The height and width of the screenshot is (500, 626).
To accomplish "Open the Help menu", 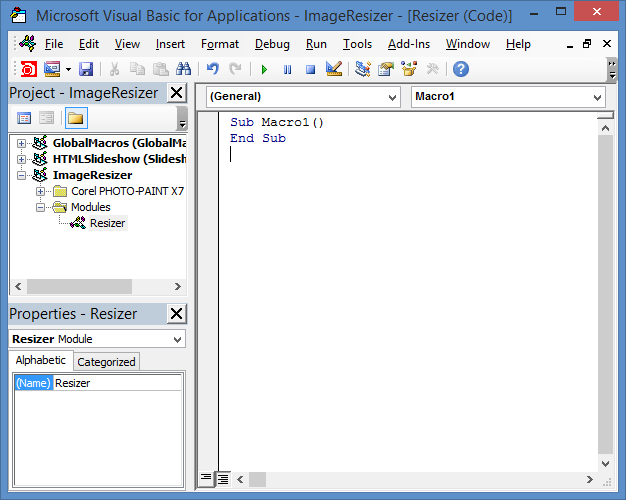I will [518, 44].
